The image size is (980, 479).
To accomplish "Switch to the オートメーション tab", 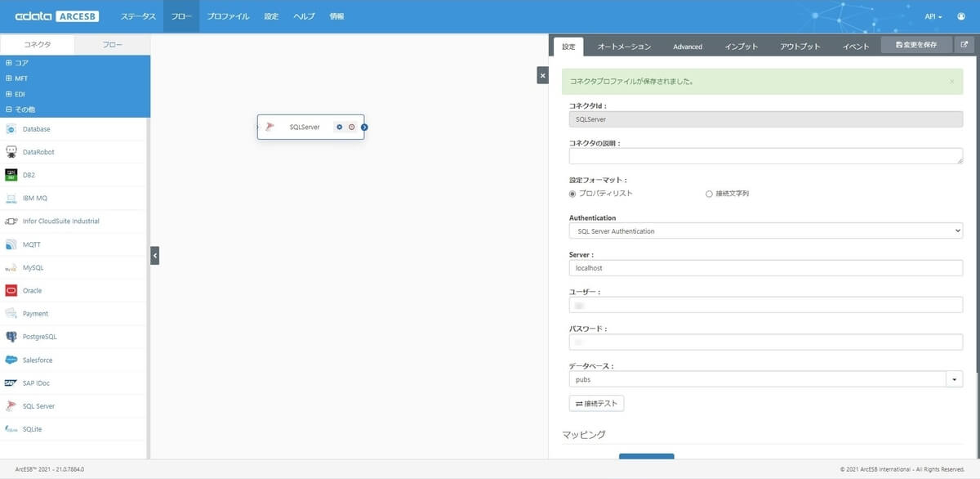I will pyautogui.click(x=624, y=47).
